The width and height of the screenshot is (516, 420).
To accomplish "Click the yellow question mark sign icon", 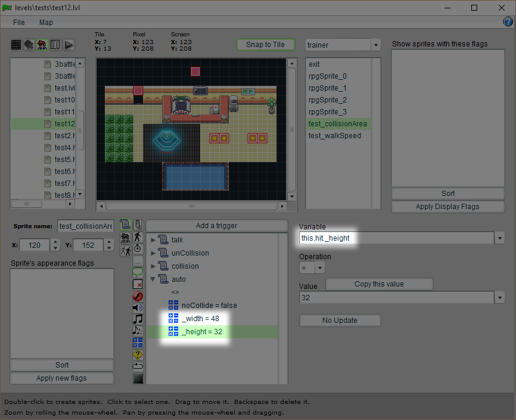I will click(138, 354).
